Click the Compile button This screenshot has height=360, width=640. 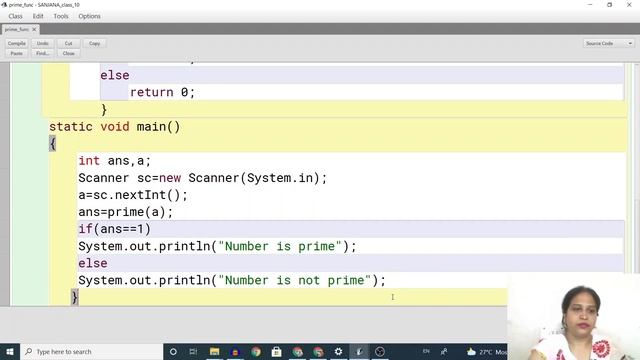tap(17, 43)
